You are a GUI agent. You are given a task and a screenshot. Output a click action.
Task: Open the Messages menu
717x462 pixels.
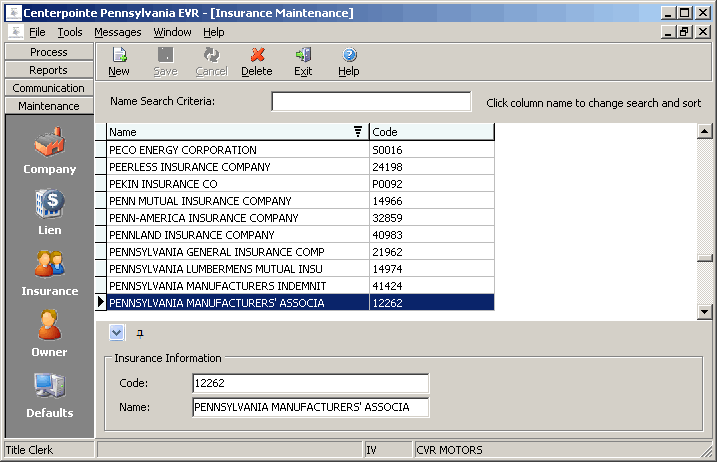(x=118, y=32)
